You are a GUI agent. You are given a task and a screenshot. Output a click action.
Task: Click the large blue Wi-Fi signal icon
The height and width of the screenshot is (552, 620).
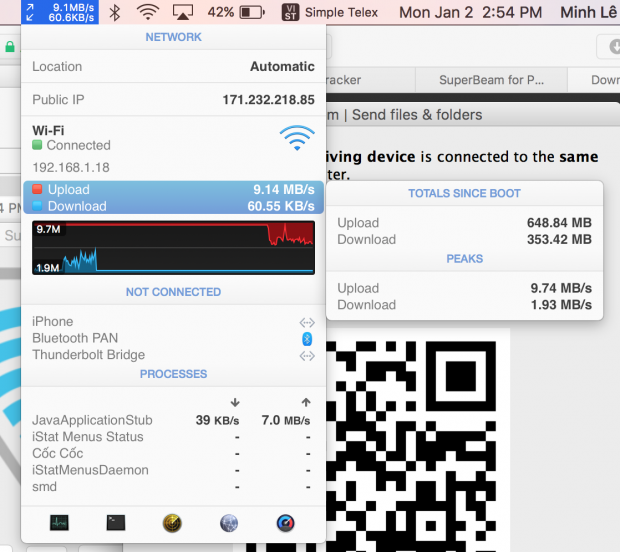[x=297, y=137]
